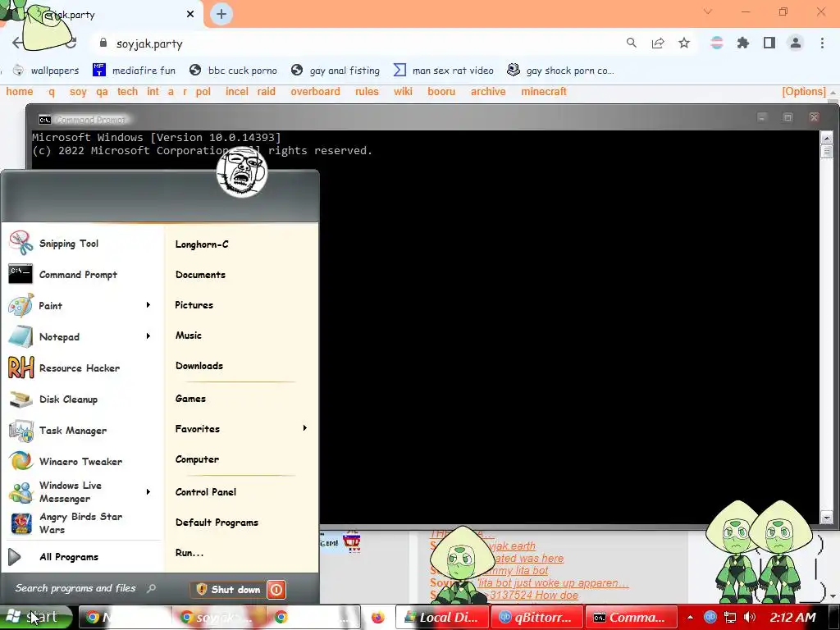Viewport: 840px width, 630px height.
Task: Toggle Chrome side panel icon
Action: pyautogui.click(x=769, y=43)
